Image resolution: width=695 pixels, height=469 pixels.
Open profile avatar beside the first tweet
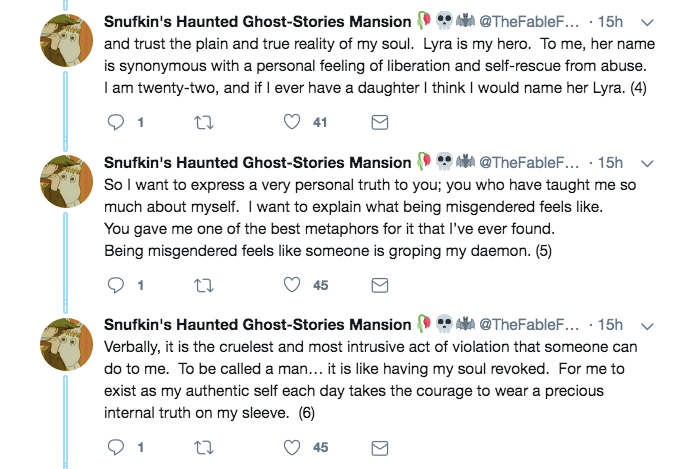67,45
